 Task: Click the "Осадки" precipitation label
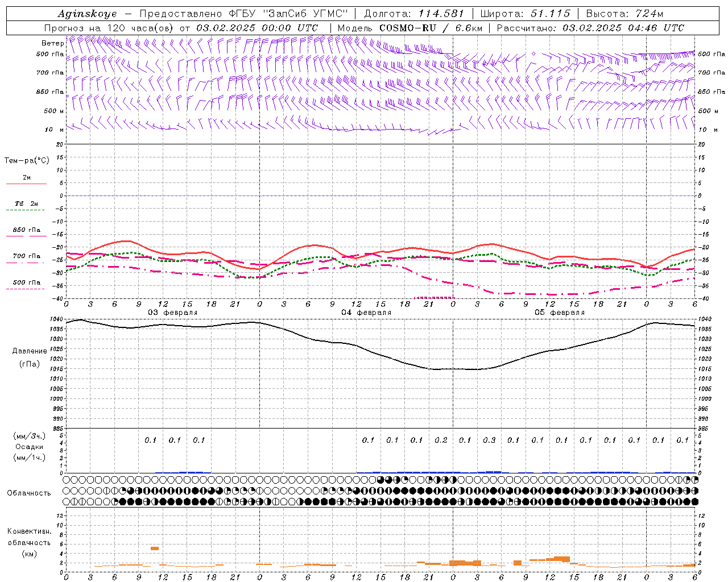click(x=29, y=447)
